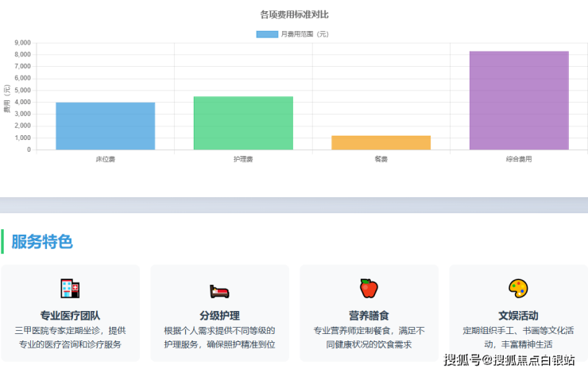The image size is (588, 373).
Task: Select the 营养膳食 card title
Action: 369,316
